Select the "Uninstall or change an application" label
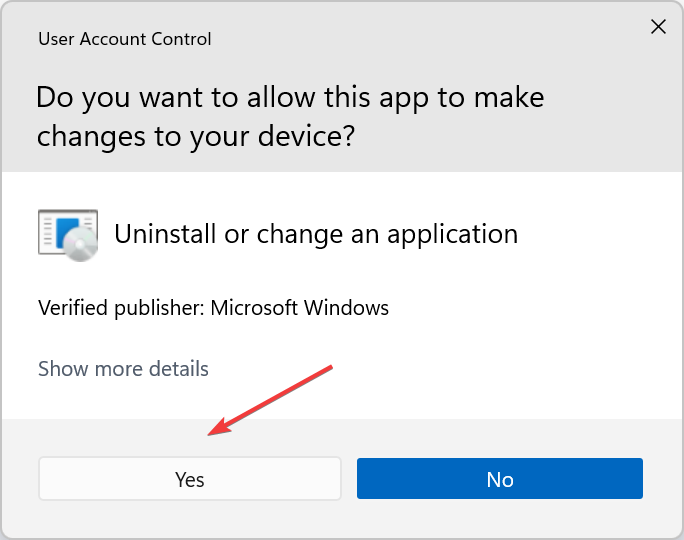 coord(316,234)
